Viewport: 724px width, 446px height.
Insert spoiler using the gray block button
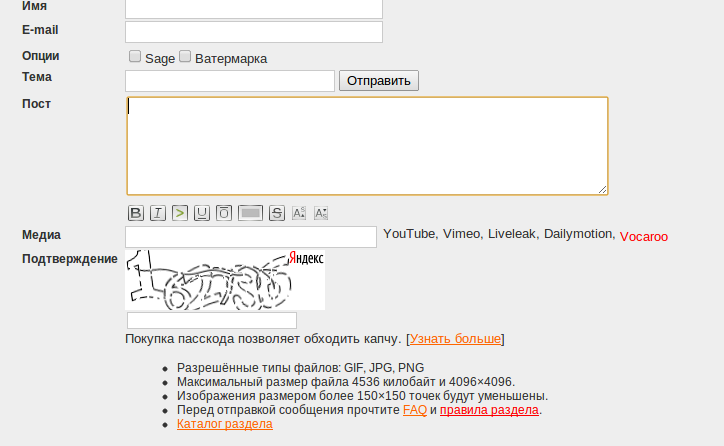[251, 213]
